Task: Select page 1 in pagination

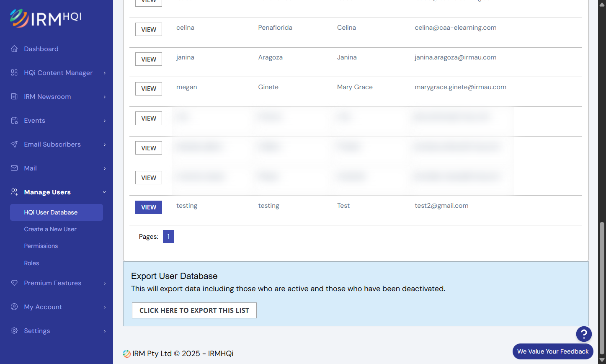Action: 168,236
